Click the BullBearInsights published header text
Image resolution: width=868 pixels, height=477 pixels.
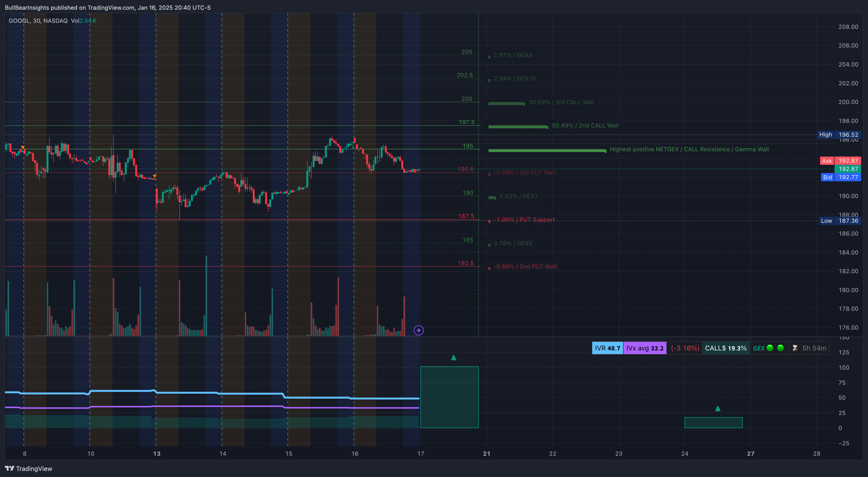(x=108, y=8)
